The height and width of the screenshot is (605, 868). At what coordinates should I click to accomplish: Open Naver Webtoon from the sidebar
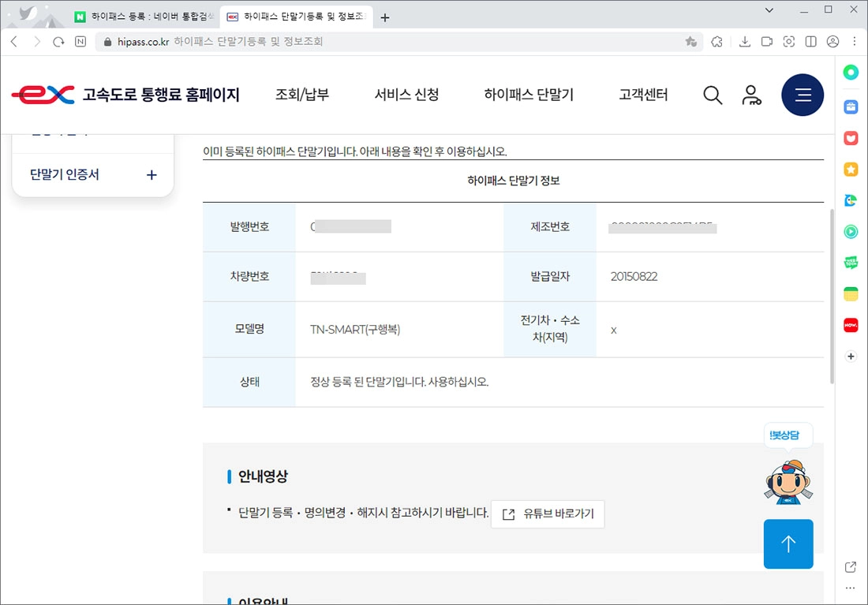tap(851, 263)
